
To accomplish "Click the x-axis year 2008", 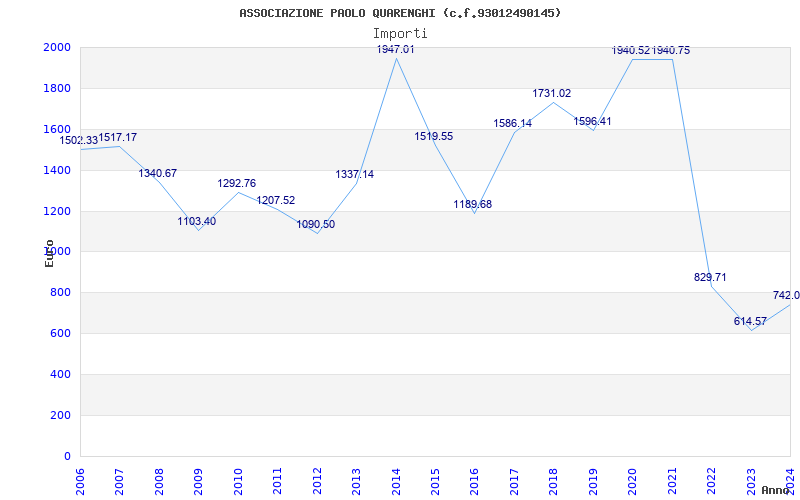I will click(159, 482).
